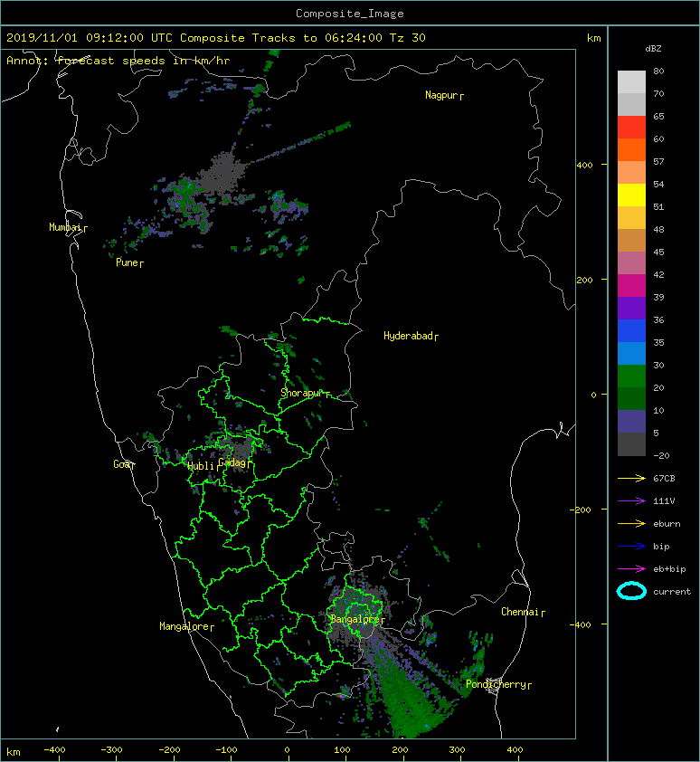Viewport: 700px width, 762px height.
Task: Pick the violet purple dBZ swatch
Action: [x=631, y=308]
